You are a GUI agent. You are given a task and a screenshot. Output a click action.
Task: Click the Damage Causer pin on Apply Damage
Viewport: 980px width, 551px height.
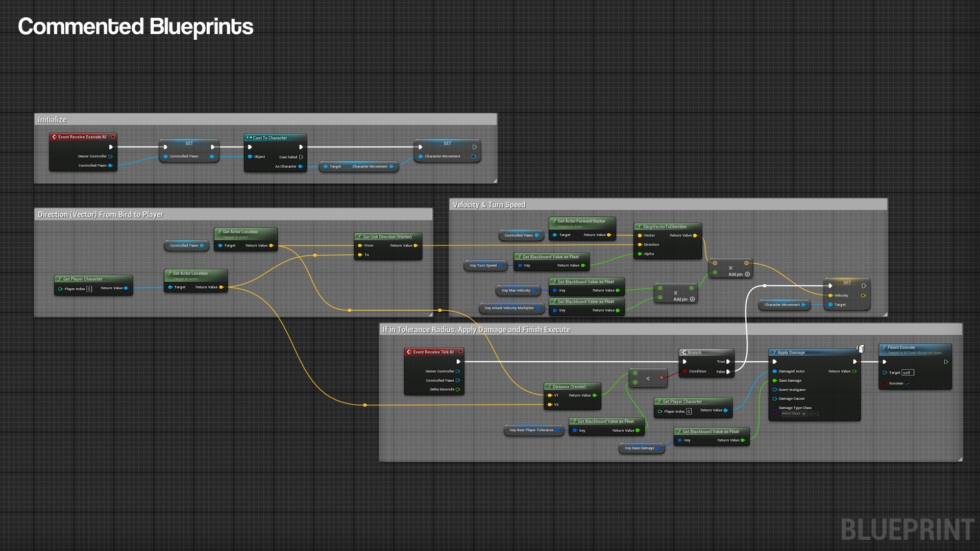(x=775, y=399)
